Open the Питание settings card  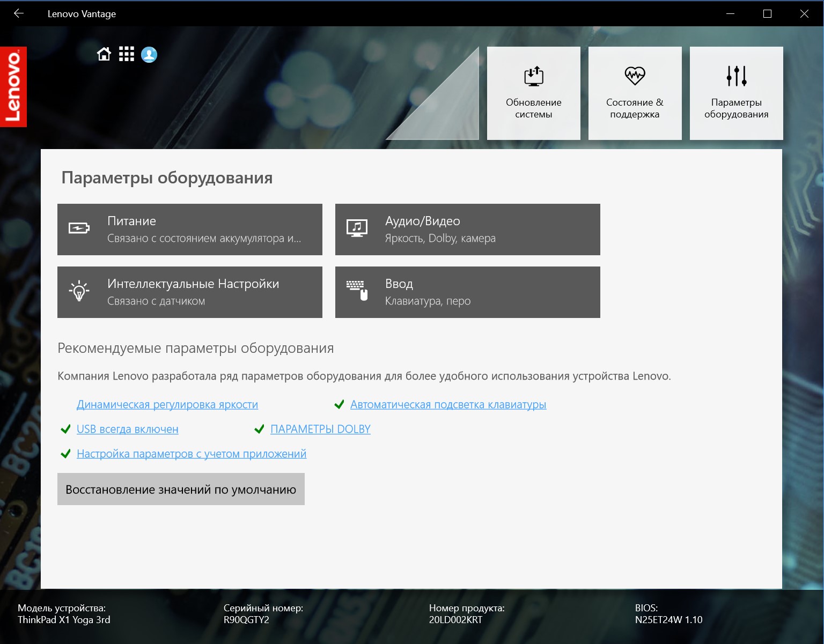tap(190, 230)
